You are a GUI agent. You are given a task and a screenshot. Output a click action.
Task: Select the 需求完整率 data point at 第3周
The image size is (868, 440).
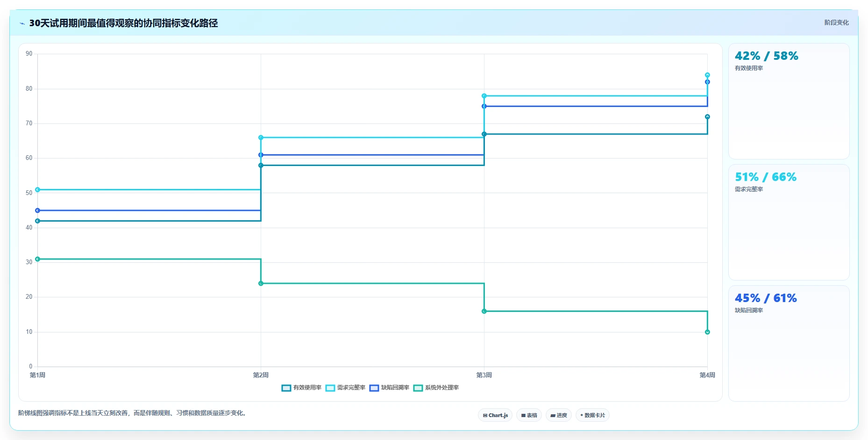coord(484,96)
